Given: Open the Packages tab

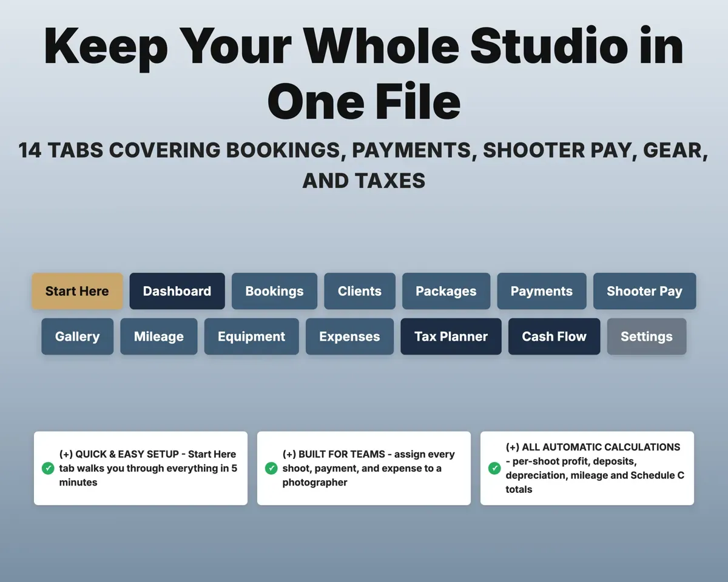Looking at the screenshot, I should (x=446, y=291).
